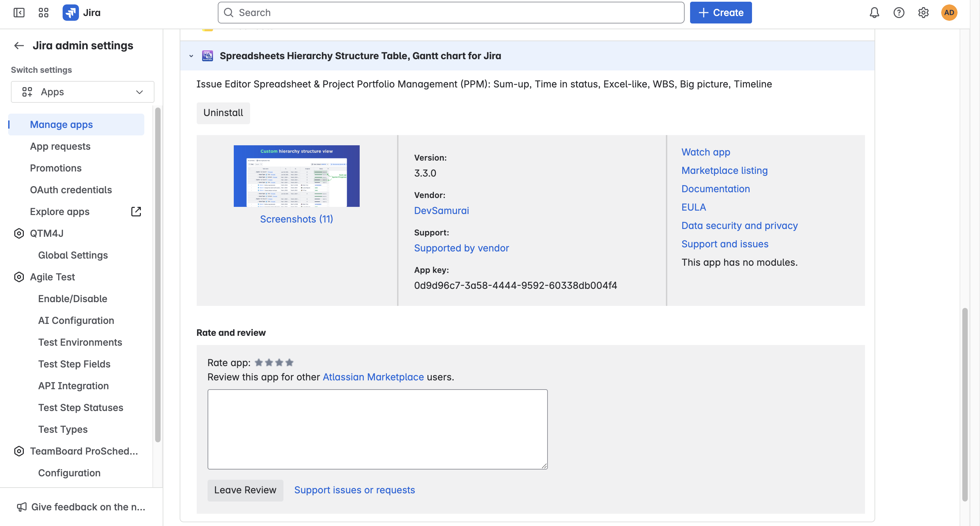The height and width of the screenshot is (526, 980).
Task: Open the QTM4J sidebar section
Action: [x=47, y=233]
